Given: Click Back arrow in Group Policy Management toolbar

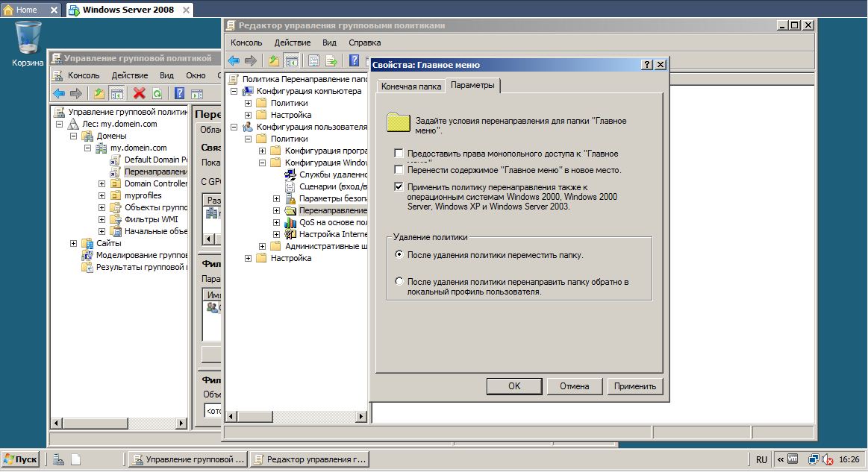Looking at the screenshot, I should click(59, 93).
